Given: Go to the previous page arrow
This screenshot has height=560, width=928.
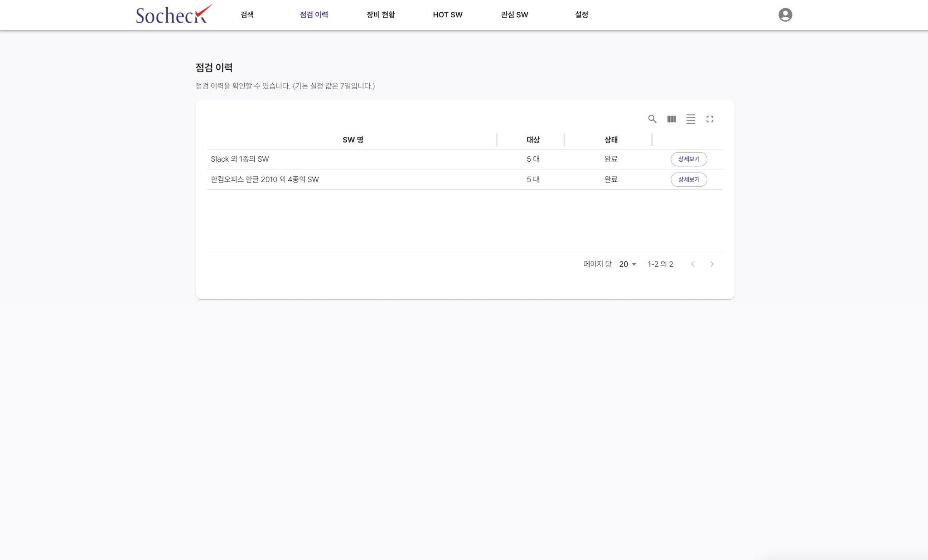Looking at the screenshot, I should click(693, 264).
